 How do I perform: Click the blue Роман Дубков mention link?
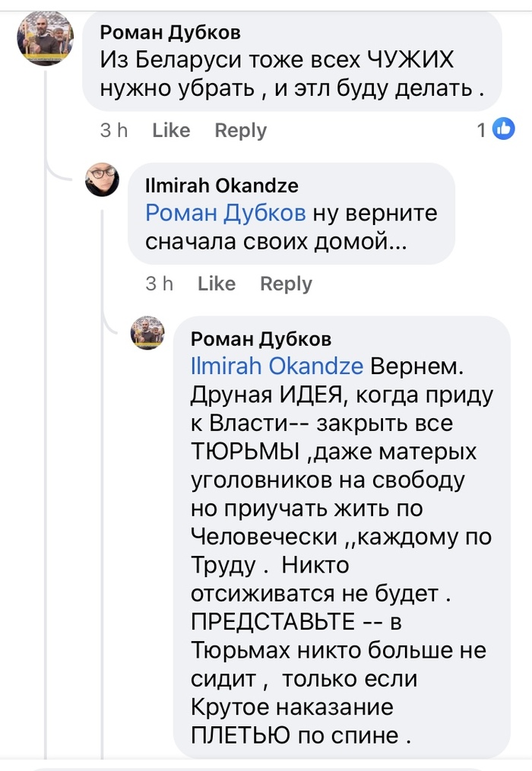tap(225, 214)
